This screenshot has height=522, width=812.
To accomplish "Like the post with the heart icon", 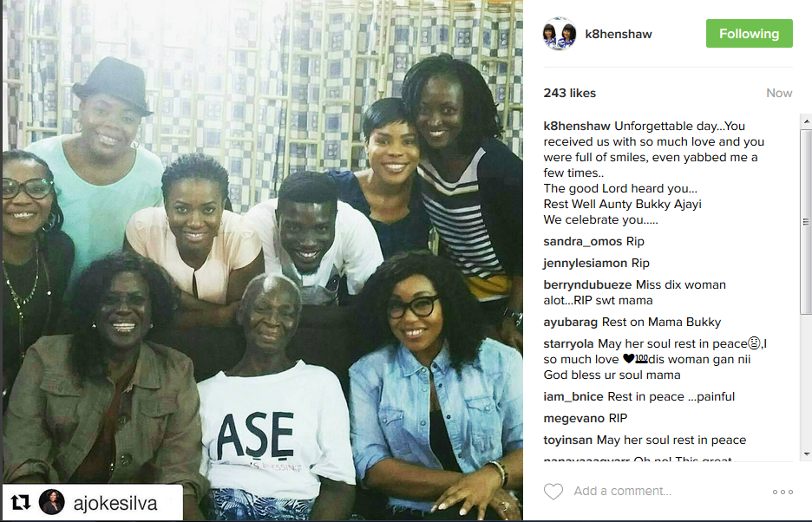I will coord(553,491).
